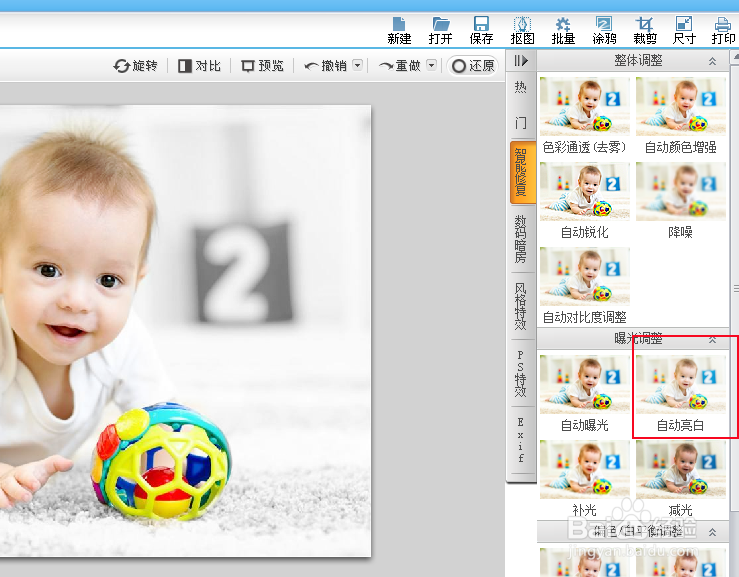Click the 还原 restore button
This screenshot has width=739, height=577.
(x=473, y=66)
